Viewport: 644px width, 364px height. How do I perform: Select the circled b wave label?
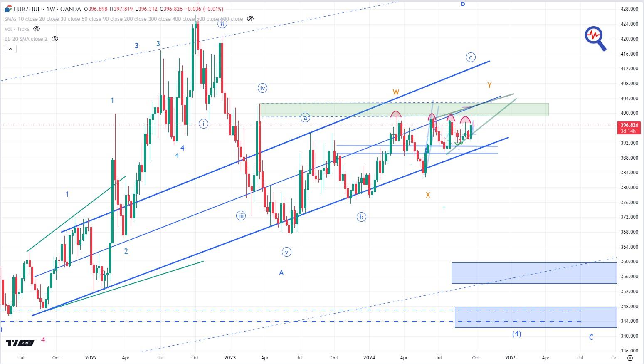(361, 217)
